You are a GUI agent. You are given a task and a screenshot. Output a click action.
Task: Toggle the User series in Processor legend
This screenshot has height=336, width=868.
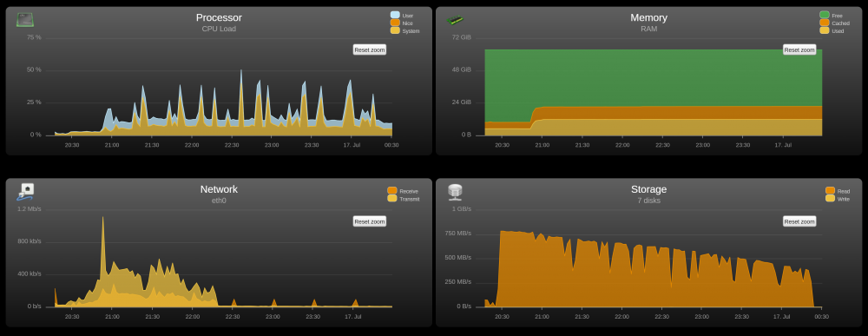coord(402,16)
